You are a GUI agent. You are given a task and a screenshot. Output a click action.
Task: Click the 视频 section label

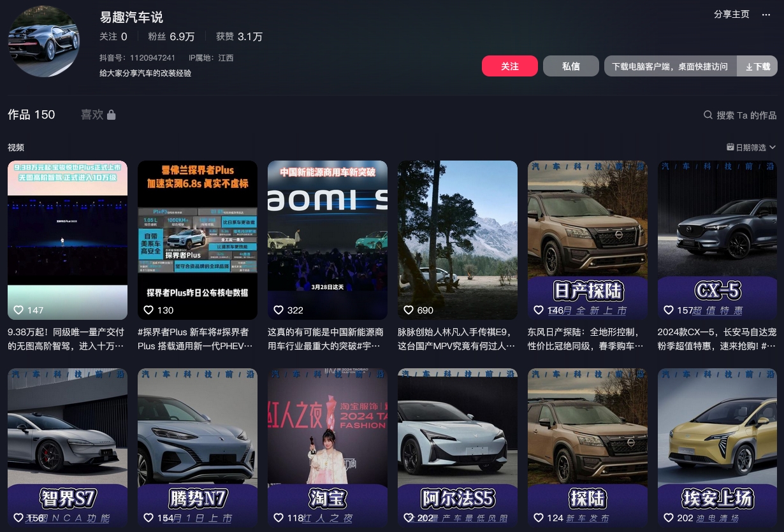pos(16,147)
